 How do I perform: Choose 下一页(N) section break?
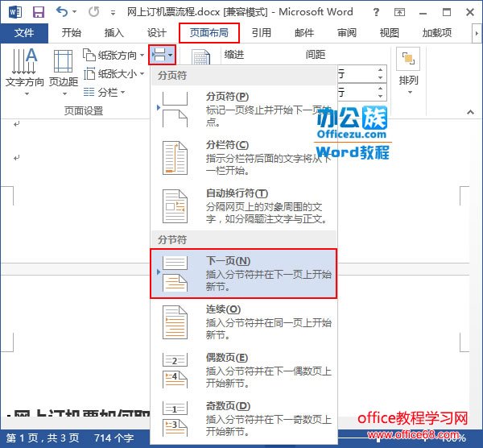(x=244, y=274)
